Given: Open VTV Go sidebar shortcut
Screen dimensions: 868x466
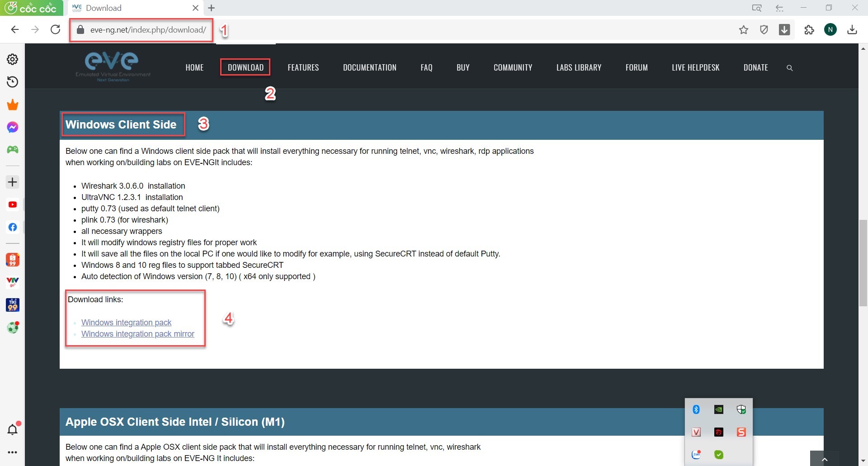Looking at the screenshot, I should 13,282.
